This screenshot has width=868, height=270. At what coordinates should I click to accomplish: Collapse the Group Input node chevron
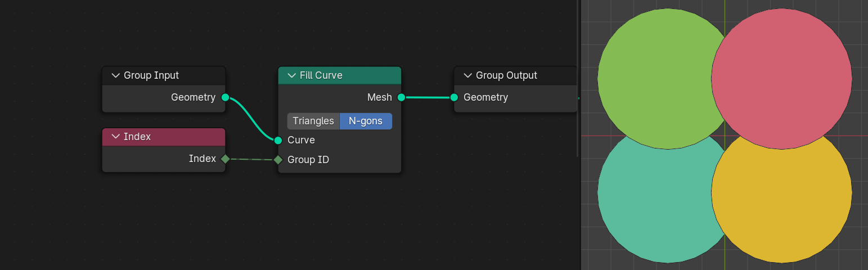pyautogui.click(x=116, y=75)
